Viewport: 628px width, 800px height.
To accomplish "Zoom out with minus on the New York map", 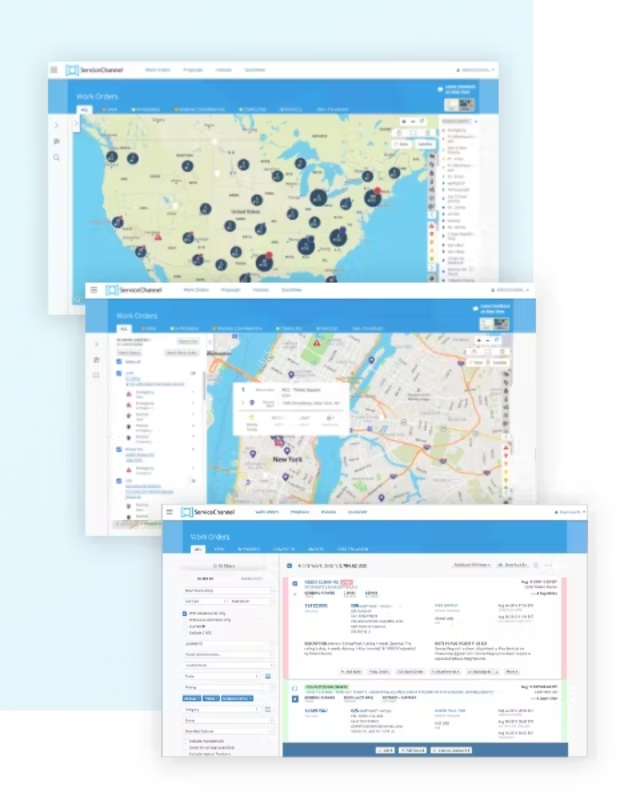I will (x=488, y=340).
